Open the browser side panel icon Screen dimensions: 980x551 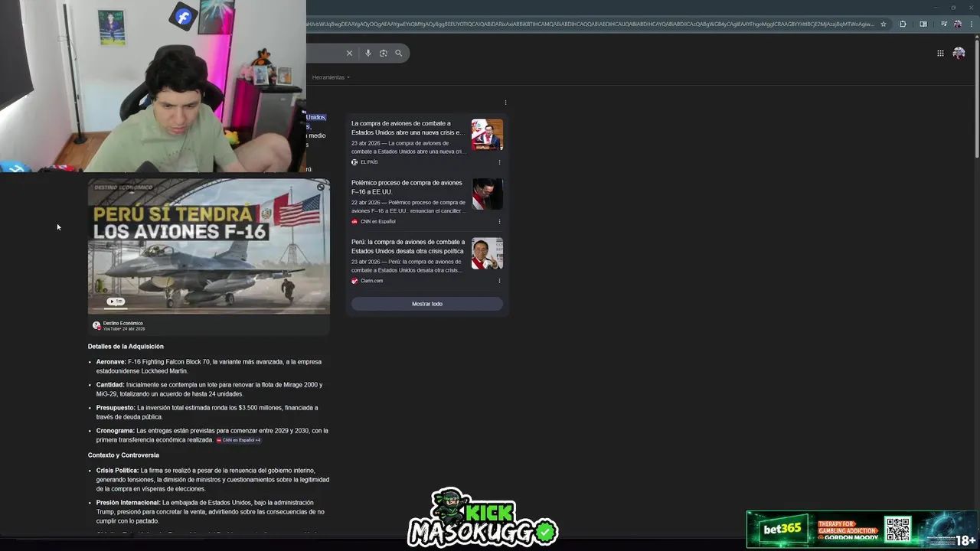923,24
